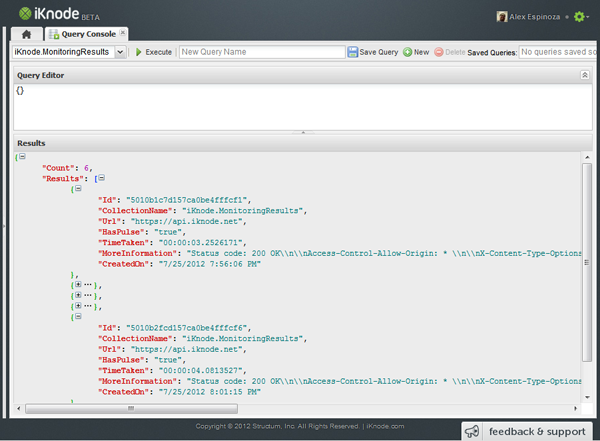This screenshot has width=600, height=441.
Task: Click the Id value "5010b2fcd157ca0be4fffcf6"
Action: (187, 328)
